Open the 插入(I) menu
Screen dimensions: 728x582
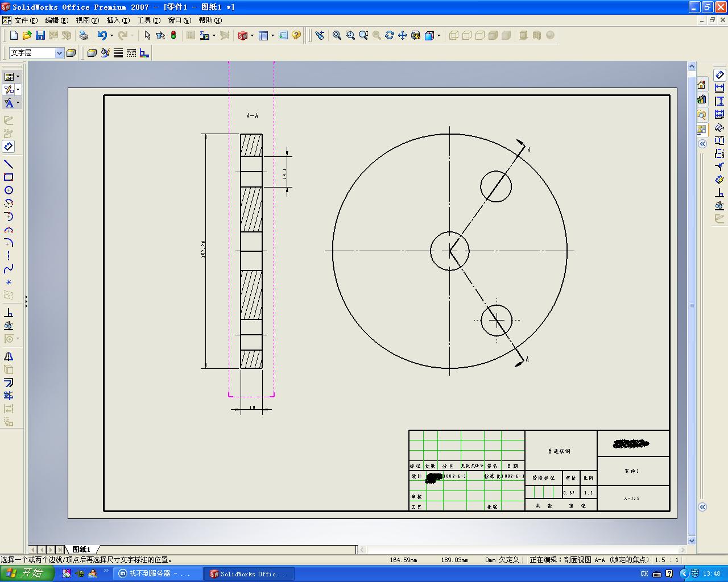coord(118,20)
